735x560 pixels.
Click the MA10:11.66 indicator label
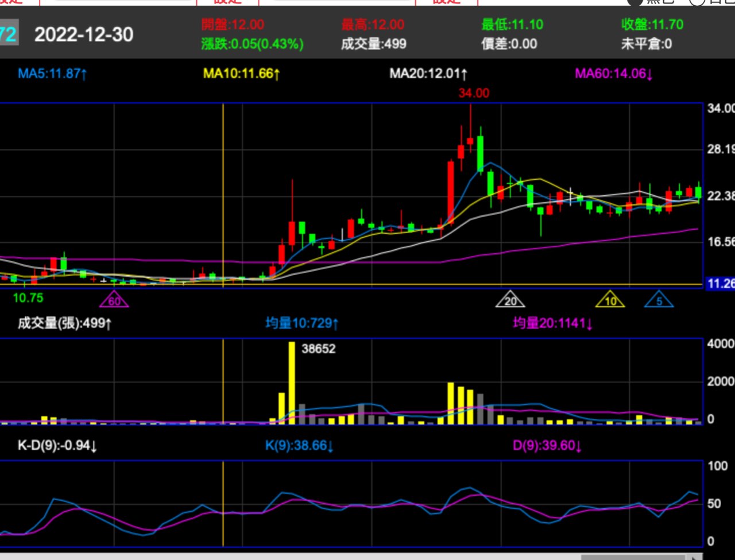(x=241, y=74)
